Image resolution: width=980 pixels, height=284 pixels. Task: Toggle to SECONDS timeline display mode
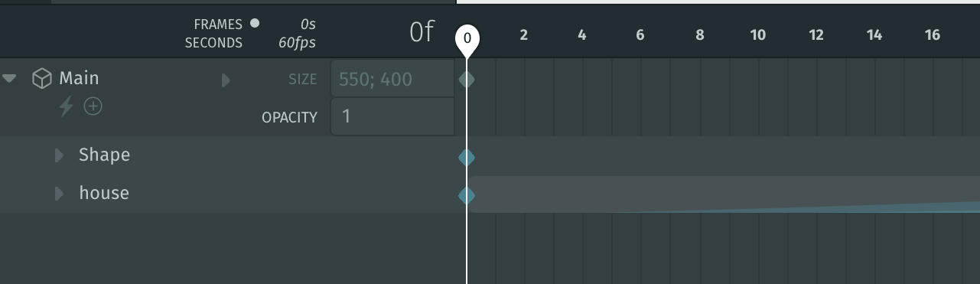[x=213, y=43]
